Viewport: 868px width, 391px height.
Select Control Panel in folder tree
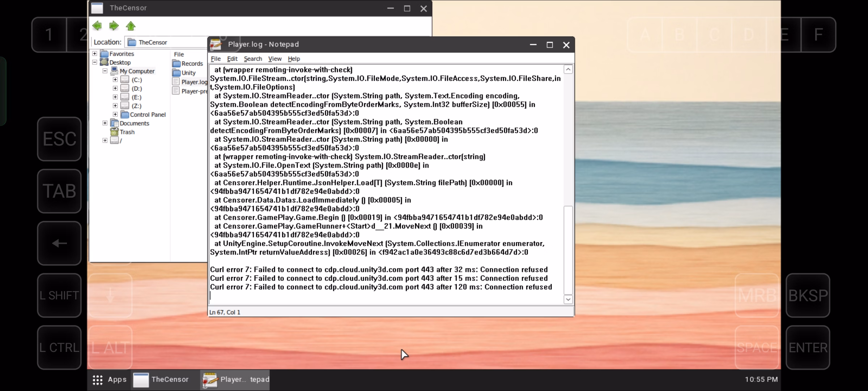(147, 114)
